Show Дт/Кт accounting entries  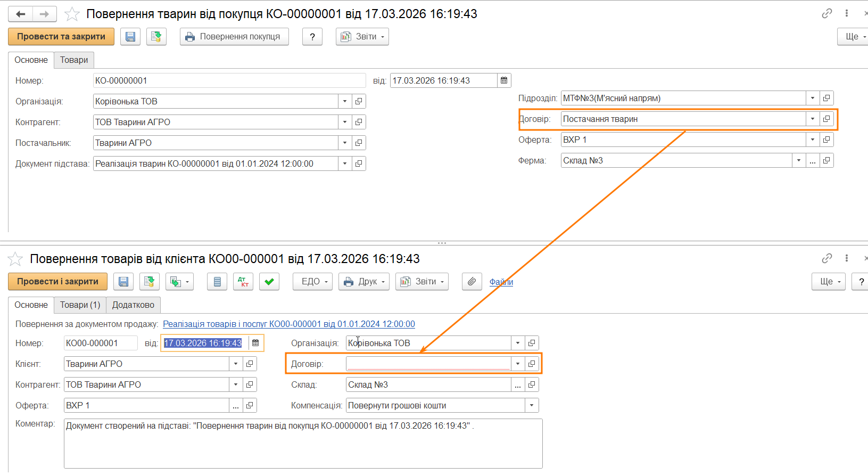[243, 282]
